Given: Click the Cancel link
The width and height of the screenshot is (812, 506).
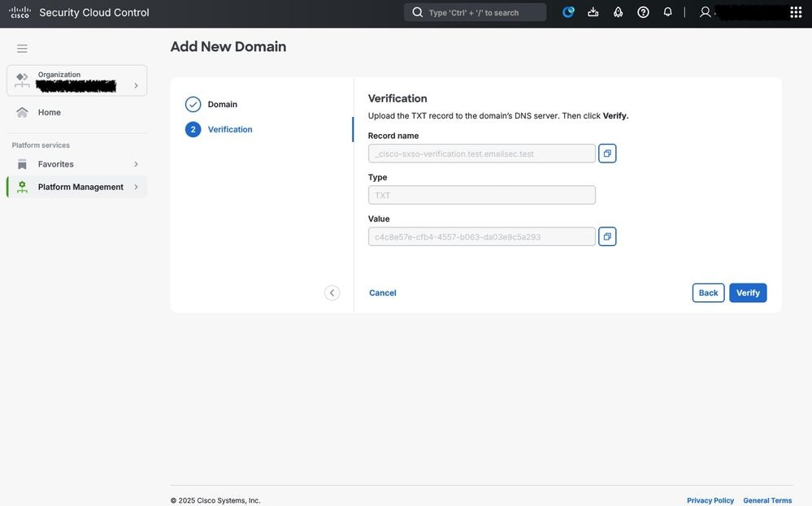Looking at the screenshot, I should tap(383, 293).
